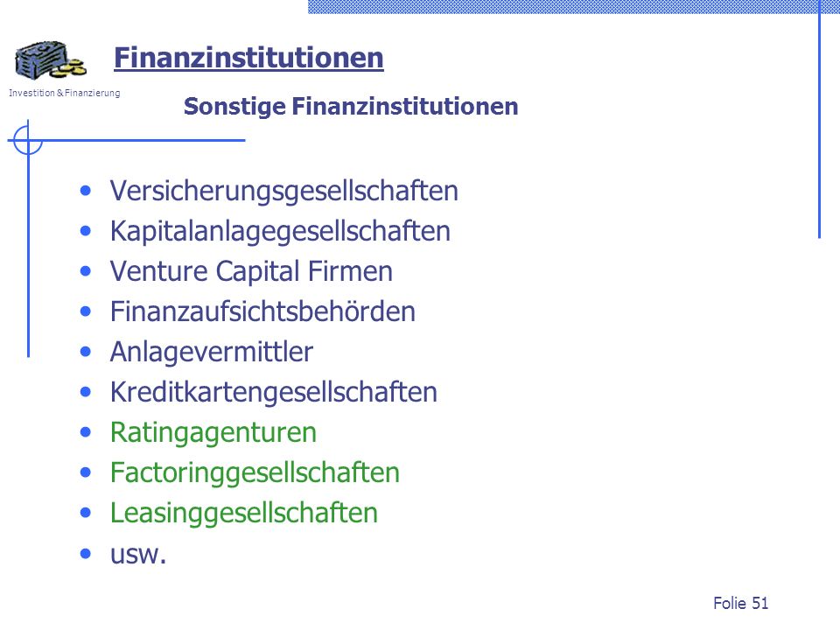This screenshot has width=840, height=630.
Task: Click the Kreditkartengesellschaften entry
Action: click(274, 393)
